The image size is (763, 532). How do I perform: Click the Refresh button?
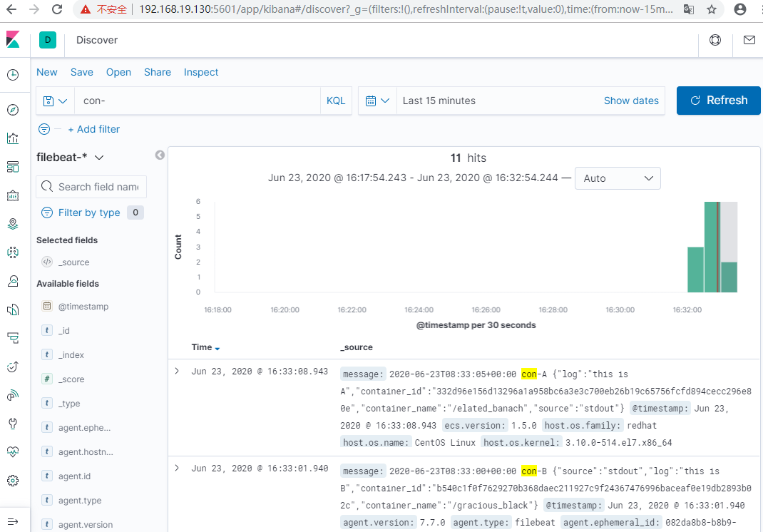[718, 100]
